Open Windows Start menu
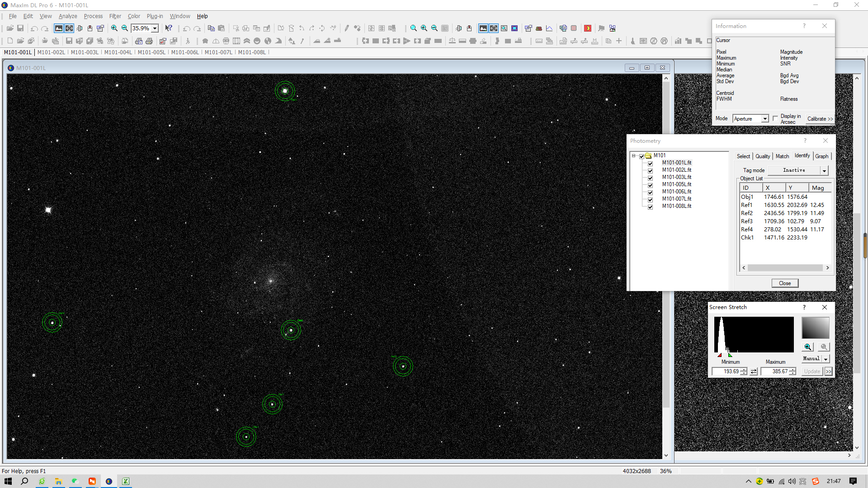 (x=8, y=481)
